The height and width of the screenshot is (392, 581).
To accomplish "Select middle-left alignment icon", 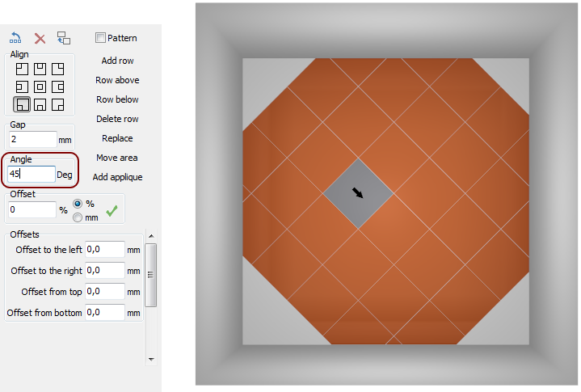I will [x=22, y=87].
